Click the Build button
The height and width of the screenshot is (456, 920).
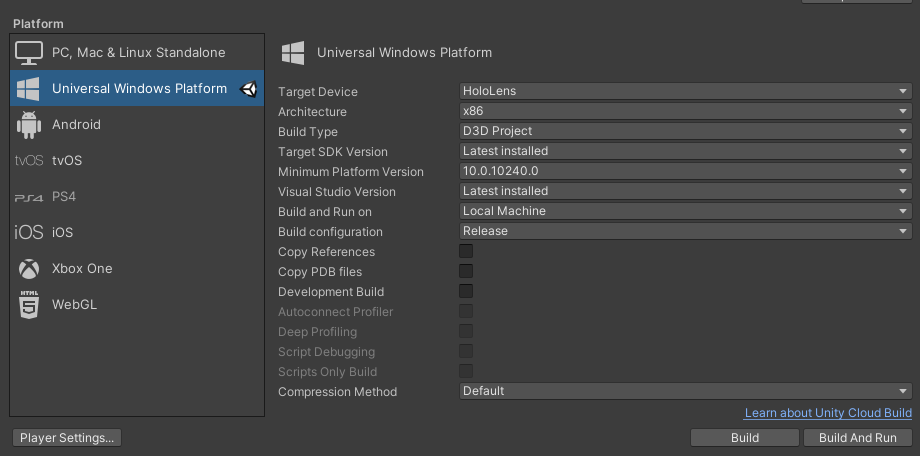click(745, 438)
